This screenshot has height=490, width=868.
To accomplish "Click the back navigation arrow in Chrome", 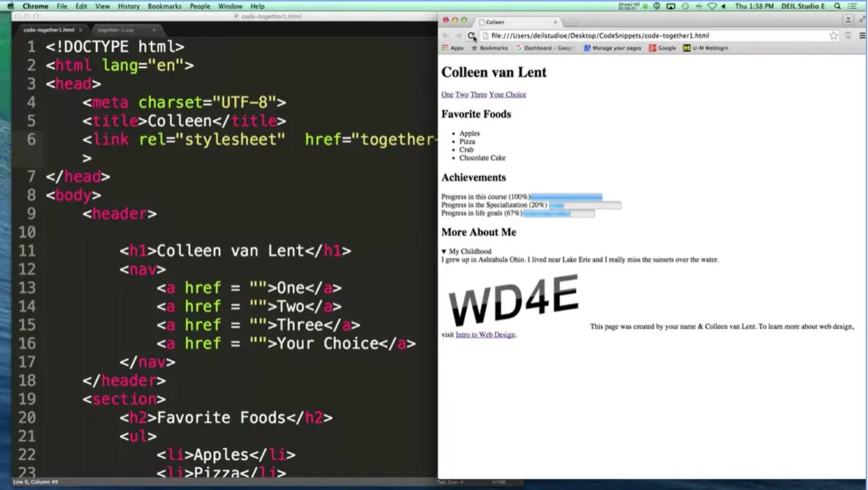I will (x=445, y=35).
